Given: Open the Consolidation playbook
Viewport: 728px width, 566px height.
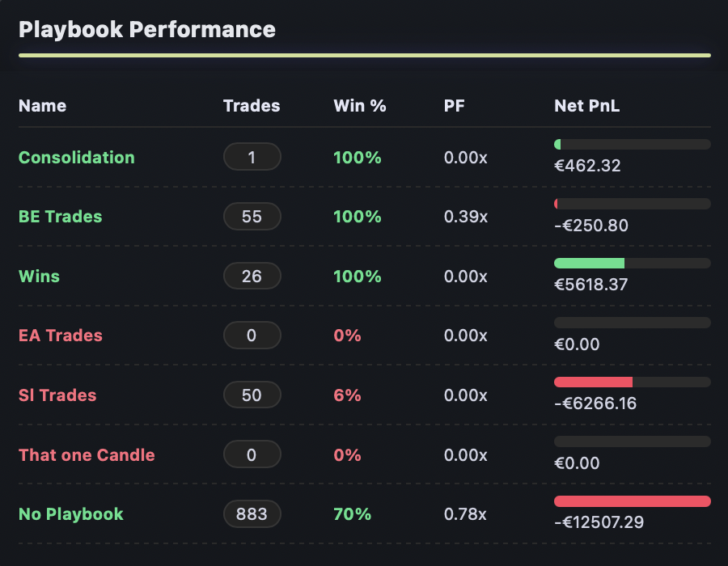Looking at the screenshot, I should [x=76, y=158].
